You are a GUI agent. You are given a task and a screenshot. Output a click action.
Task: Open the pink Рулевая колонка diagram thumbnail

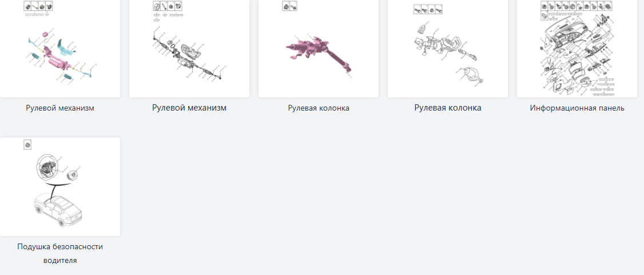click(x=319, y=49)
